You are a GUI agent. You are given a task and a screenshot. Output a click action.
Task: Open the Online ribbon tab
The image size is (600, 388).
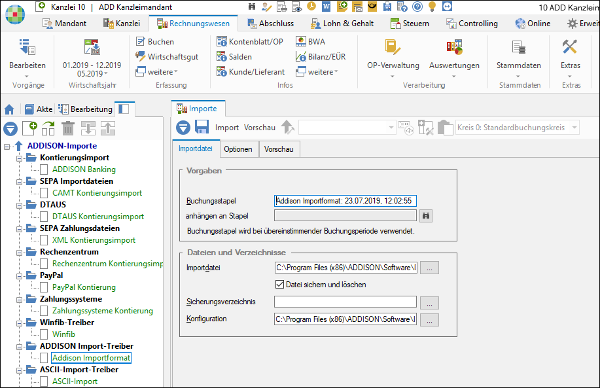click(x=532, y=23)
